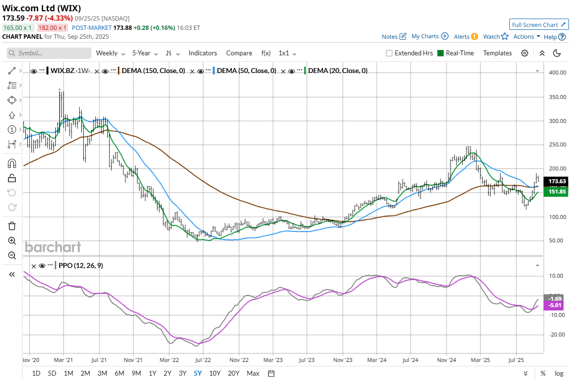Remove DEMA (50, Close, 0) with X
The image size is (588, 383).
click(192, 71)
